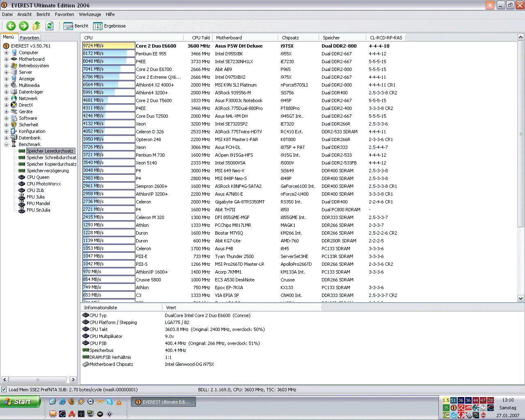This screenshot has height=420, width=525.
Task: Click the Konfiguration tree icon
Action: point(14,131)
